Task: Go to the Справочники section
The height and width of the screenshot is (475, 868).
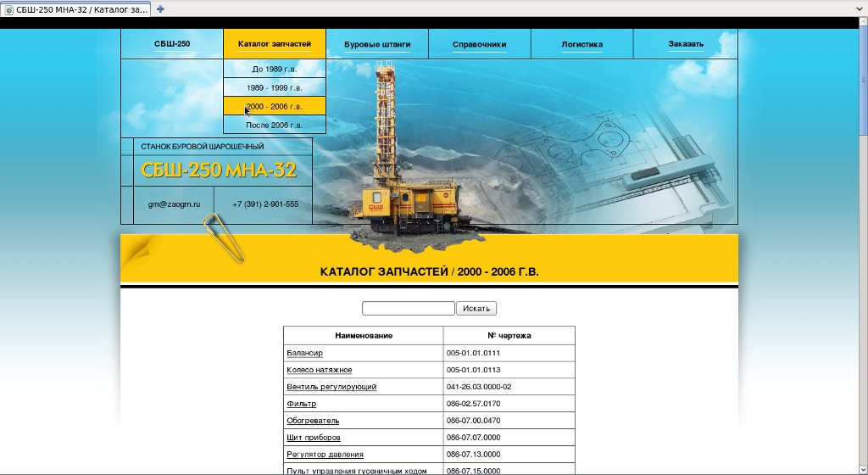Action: coord(479,44)
